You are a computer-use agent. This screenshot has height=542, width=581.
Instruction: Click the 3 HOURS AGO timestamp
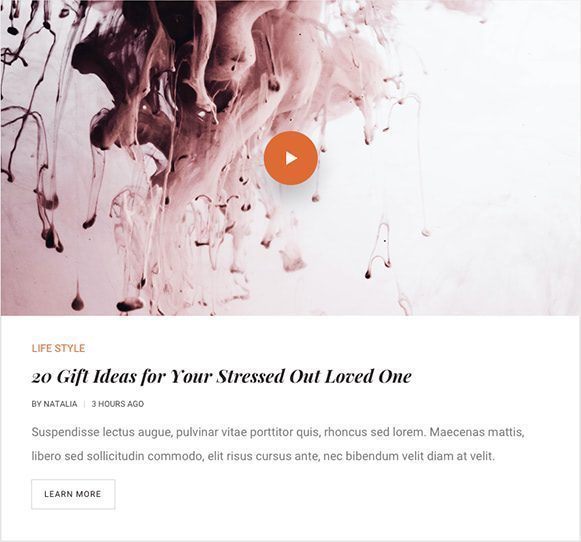(x=118, y=404)
